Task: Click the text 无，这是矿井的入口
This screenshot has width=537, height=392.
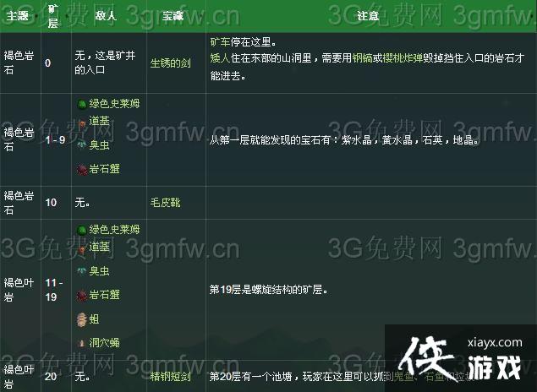Action: pos(105,63)
